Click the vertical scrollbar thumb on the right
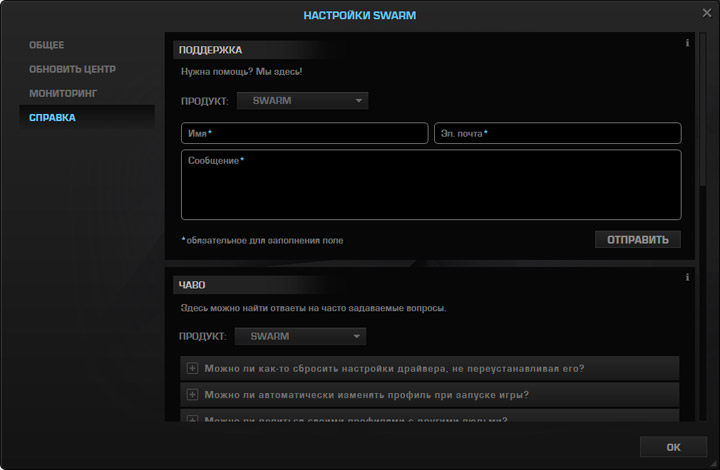The width and height of the screenshot is (720, 470). point(703,109)
